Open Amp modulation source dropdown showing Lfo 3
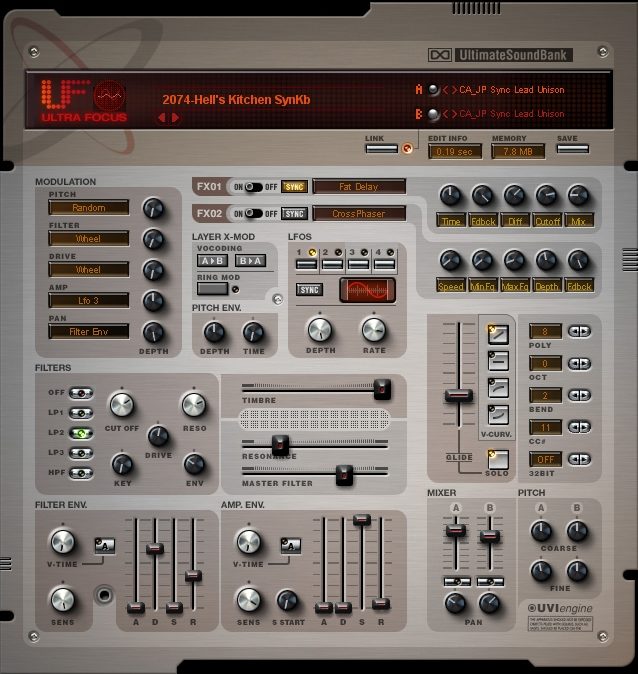Screen dimensions: 638x674 click(x=89, y=300)
